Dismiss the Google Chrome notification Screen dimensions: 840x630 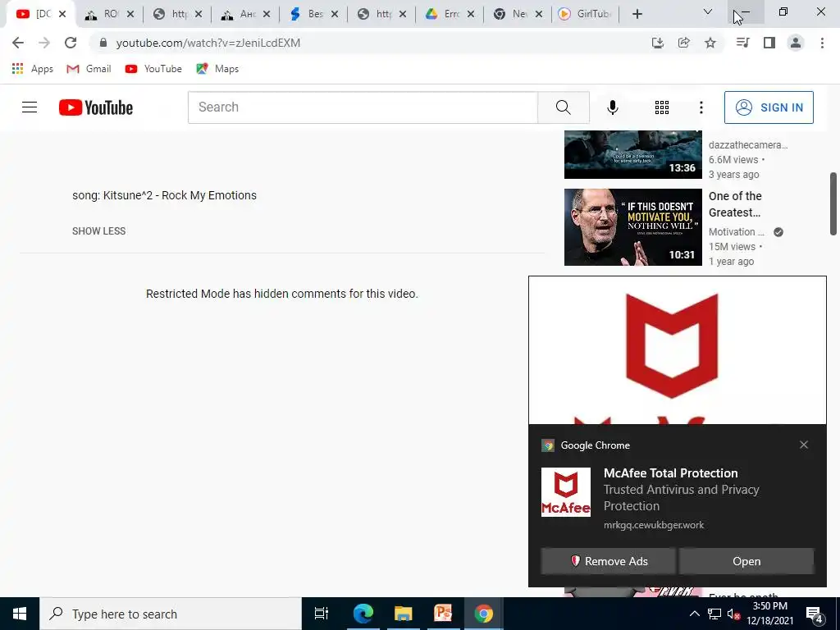(x=804, y=445)
